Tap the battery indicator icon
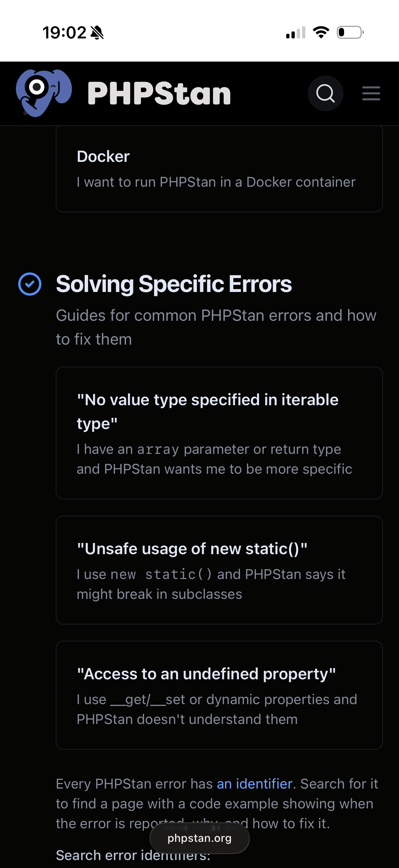Viewport: 399px width, 868px height. click(x=350, y=33)
